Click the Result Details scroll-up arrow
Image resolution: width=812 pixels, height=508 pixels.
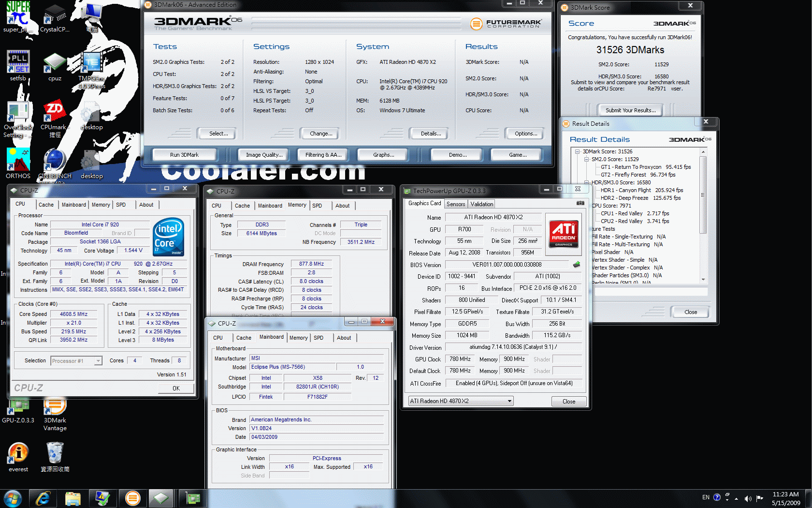click(x=703, y=152)
